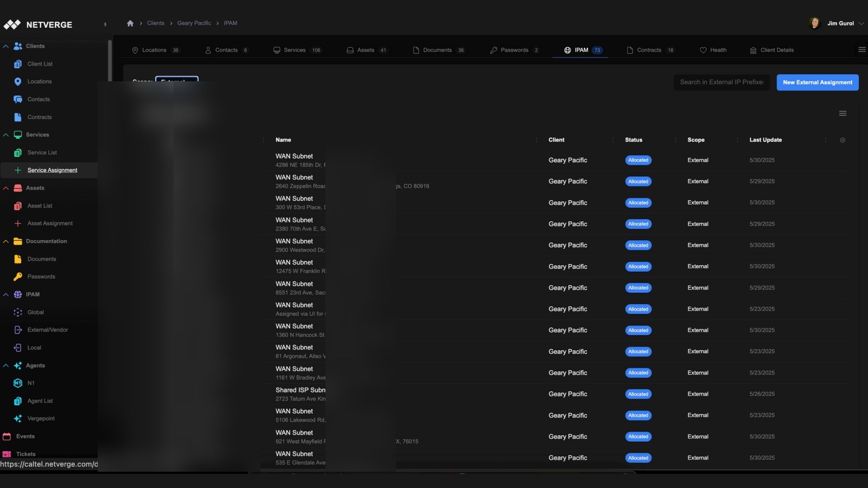Select External/Vendor under IPAM
Image resolution: width=868 pixels, height=488 pixels.
click(48, 330)
